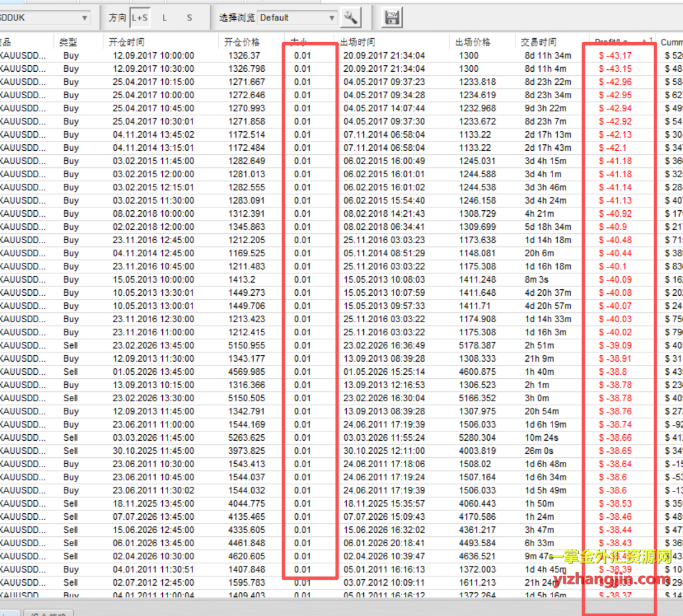Open the Default view dropdown
The width and height of the screenshot is (683, 616).
pyautogui.click(x=297, y=18)
